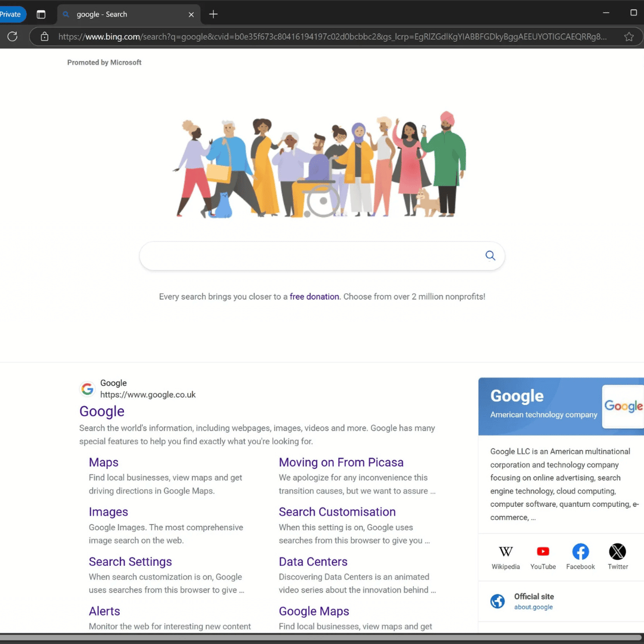This screenshot has width=644, height=644.
Task: Maximize the browser window
Action: [x=633, y=13]
